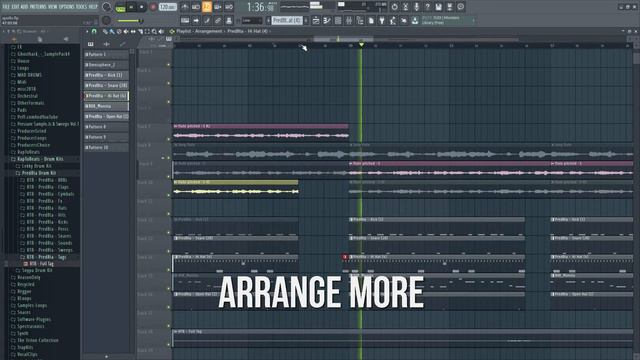Click the render audio export icon
640x360 pixels.
pos(449,7)
